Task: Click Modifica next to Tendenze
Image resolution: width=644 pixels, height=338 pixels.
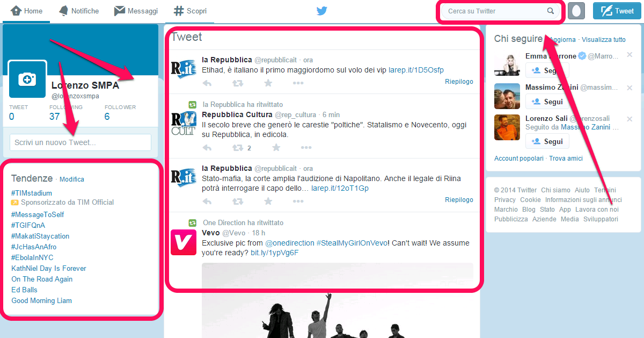Action: [72, 179]
